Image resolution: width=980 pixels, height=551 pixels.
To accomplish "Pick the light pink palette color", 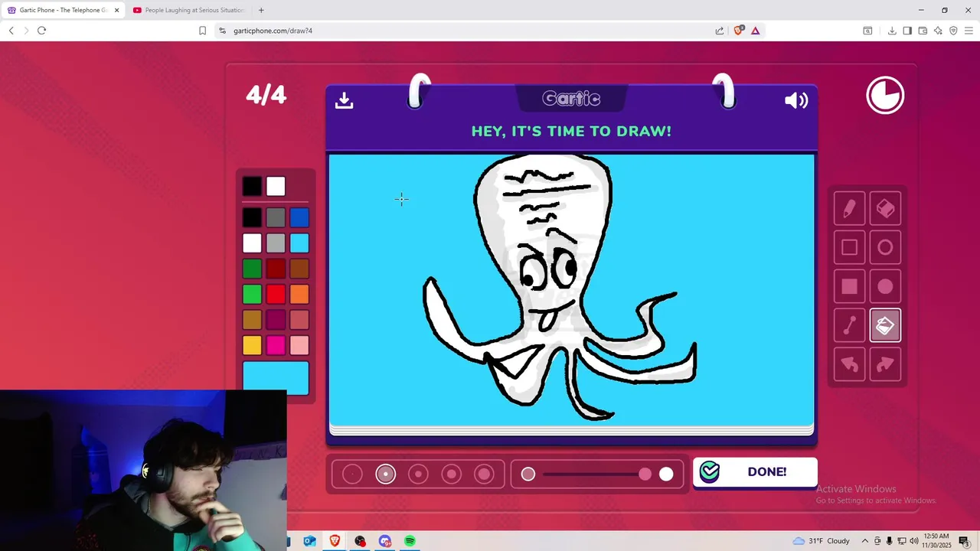I will [299, 345].
